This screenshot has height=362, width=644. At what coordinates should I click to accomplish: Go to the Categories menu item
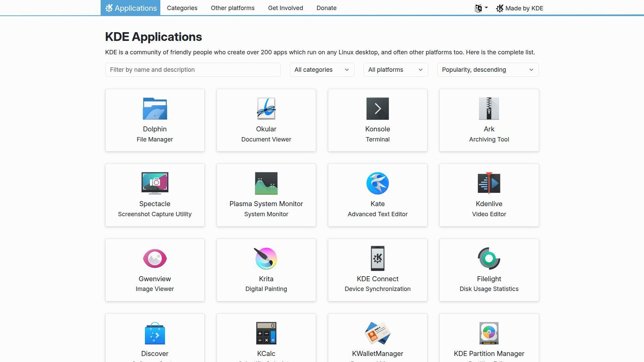pos(182,8)
